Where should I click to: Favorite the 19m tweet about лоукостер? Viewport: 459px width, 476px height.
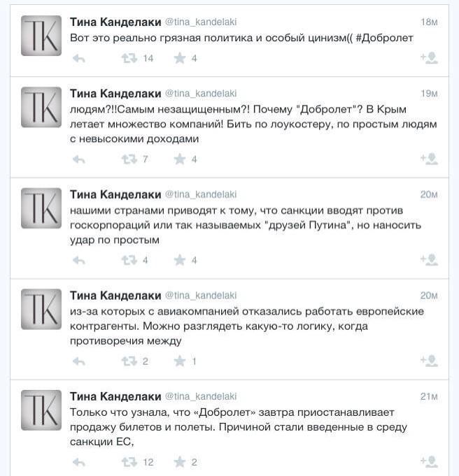180,159
